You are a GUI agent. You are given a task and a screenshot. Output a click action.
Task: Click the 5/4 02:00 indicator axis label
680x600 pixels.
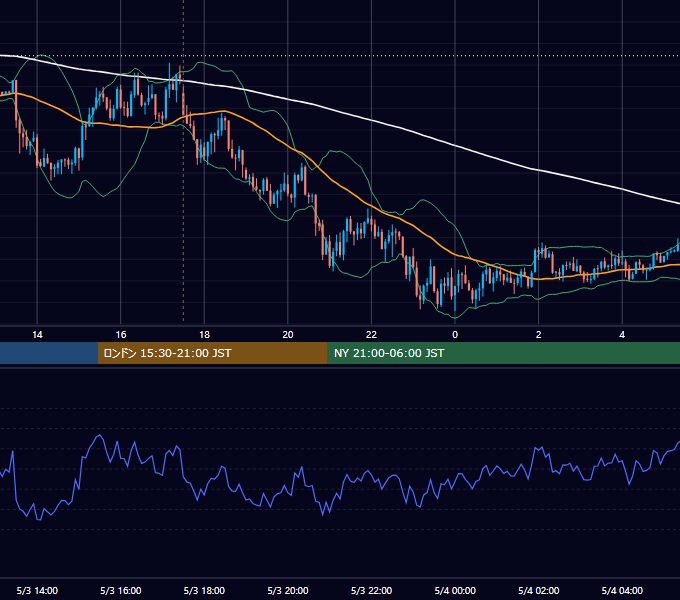pyautogui.click(x=539, y=590)
